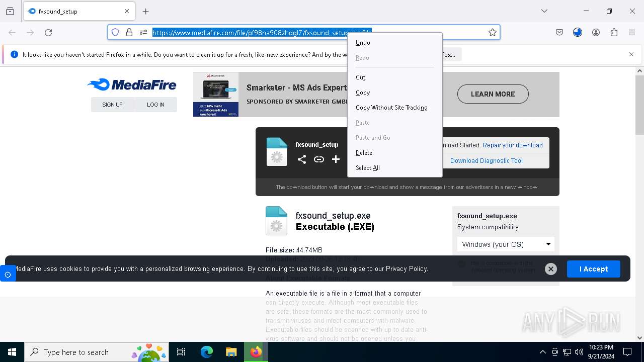Click the Windows Start button
Screen dimensions: 644x362
coord(12,352)
